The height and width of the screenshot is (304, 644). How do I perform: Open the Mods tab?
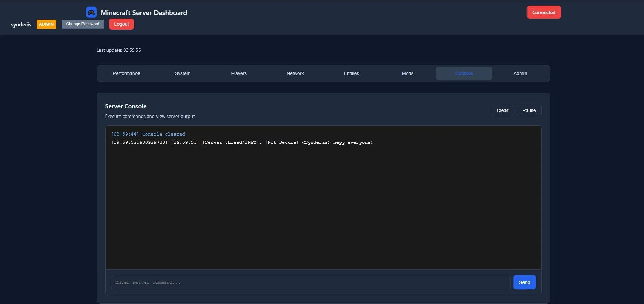[408, 73]
